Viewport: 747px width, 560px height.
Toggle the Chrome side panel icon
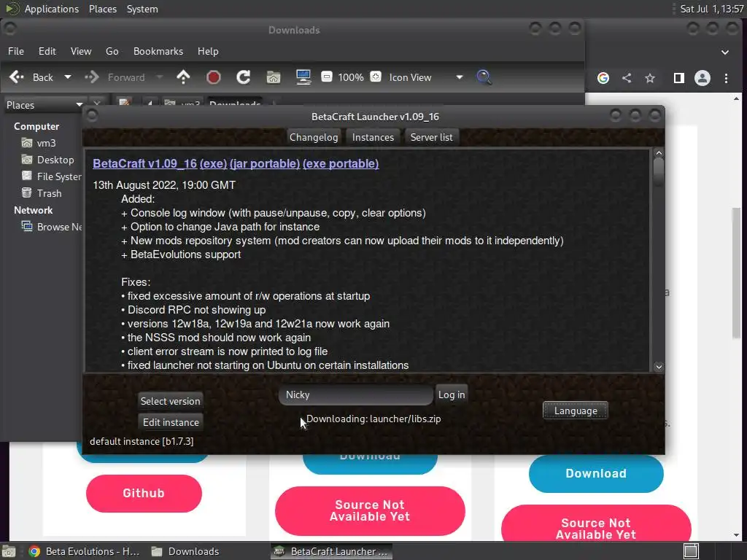coord(679,78)
